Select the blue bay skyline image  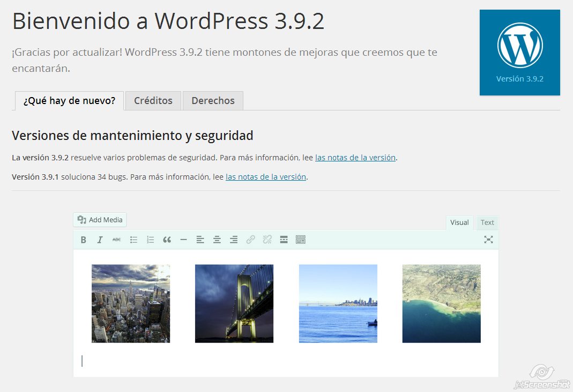click(338, 304)
